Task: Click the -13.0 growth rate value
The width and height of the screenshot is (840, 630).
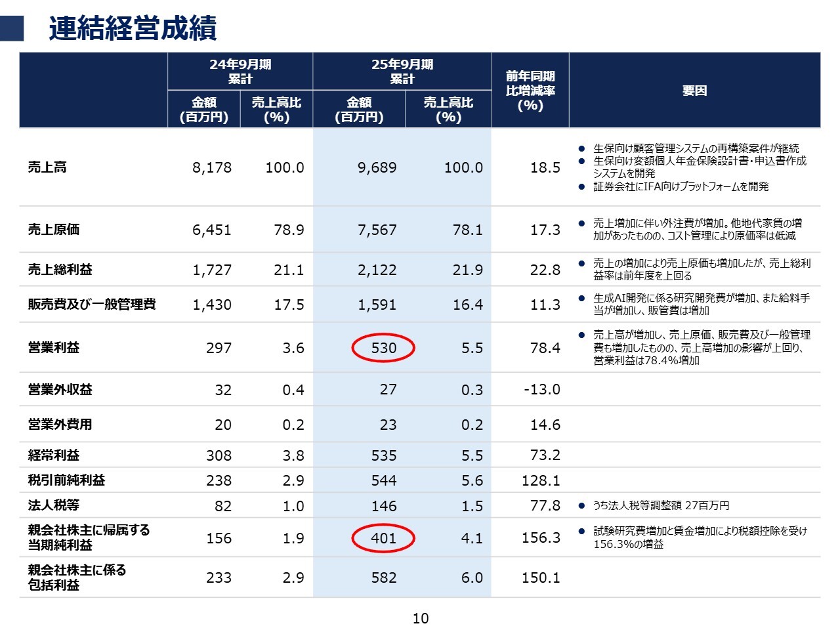Action: tap(542, 389)
